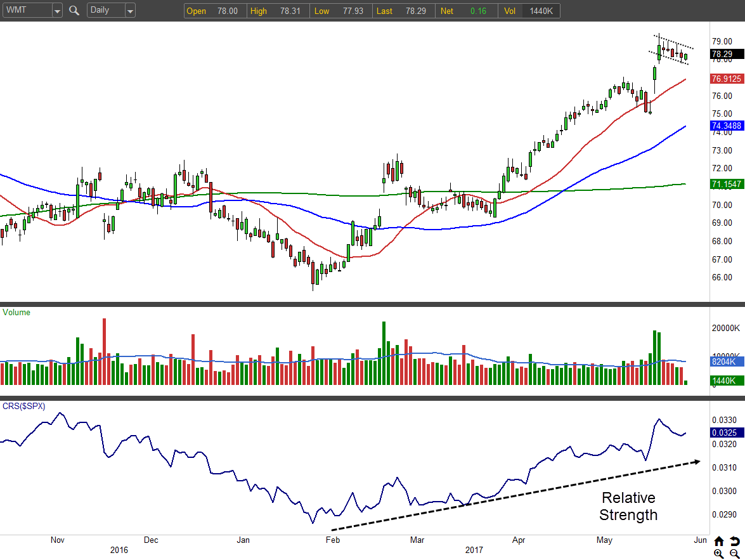The image size is (745, 560).
Task: Expand the Daily timeframe dropdown arrow
Action: [130, 11]
